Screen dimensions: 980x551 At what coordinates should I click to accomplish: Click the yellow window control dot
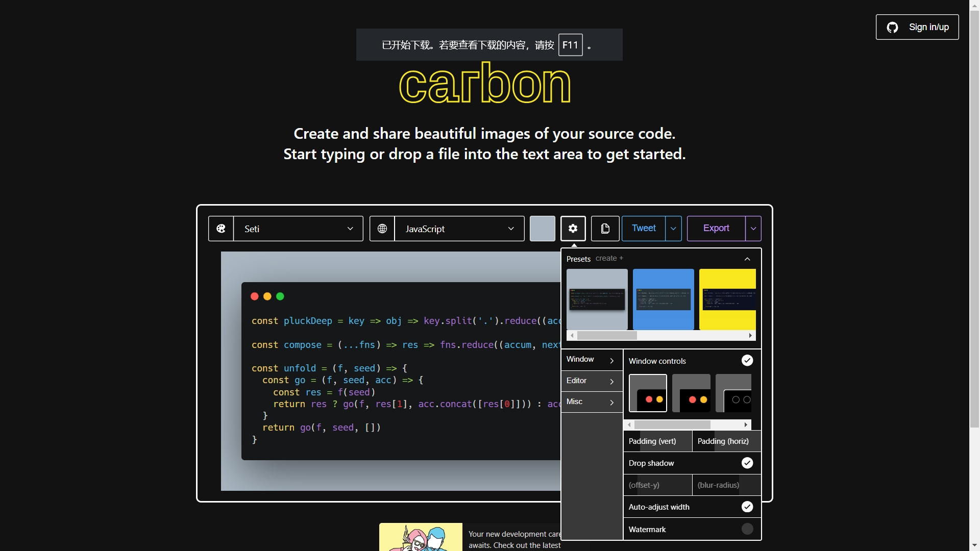click(x=267, y=296)
